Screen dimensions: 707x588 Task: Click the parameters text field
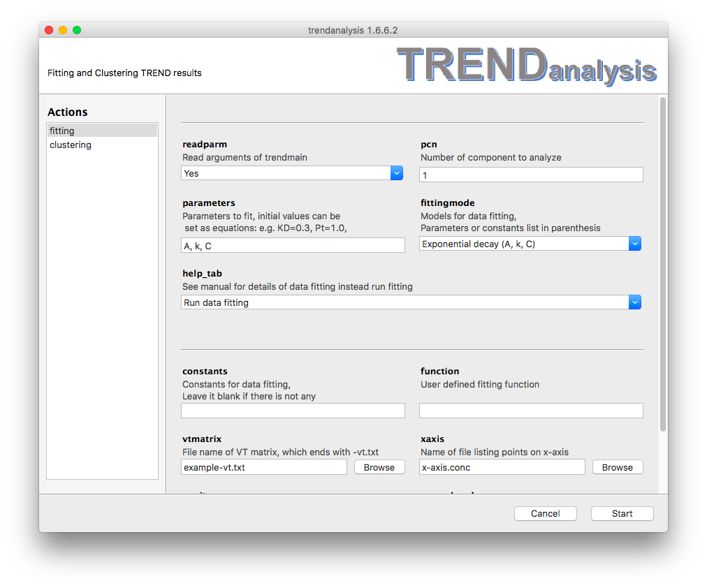tap(293, 245)
